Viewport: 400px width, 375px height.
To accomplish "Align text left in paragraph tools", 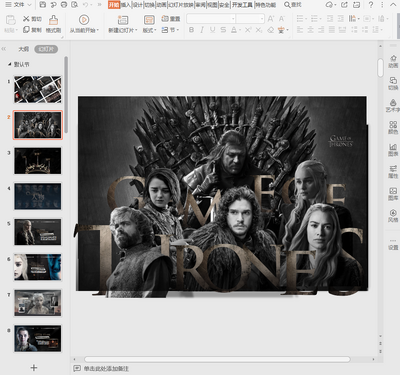I will coord(300,30).
